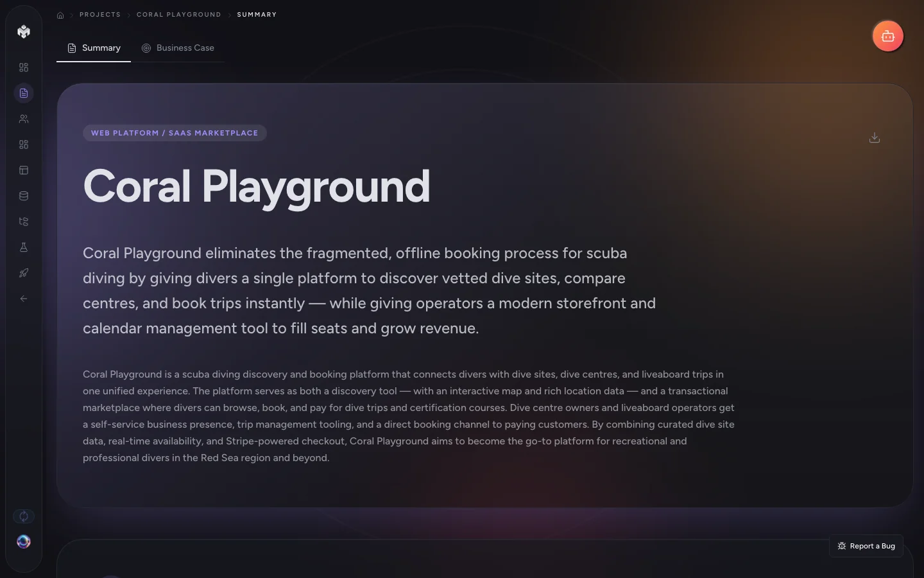The width and height of the screenshot is (924, 578).
Task: Open the tree structure icon in sidebar
Action: coord(24,222)
